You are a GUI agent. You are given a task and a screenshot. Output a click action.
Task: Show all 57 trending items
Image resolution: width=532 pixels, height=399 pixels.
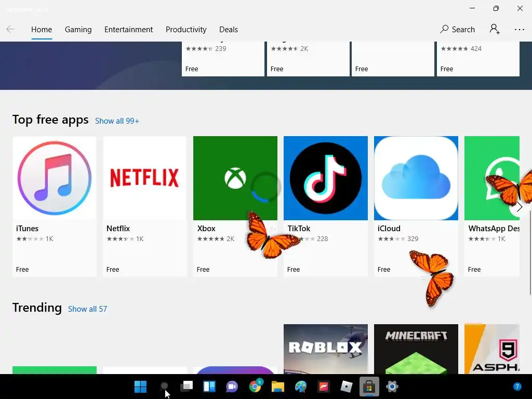(x=87, y=309)
